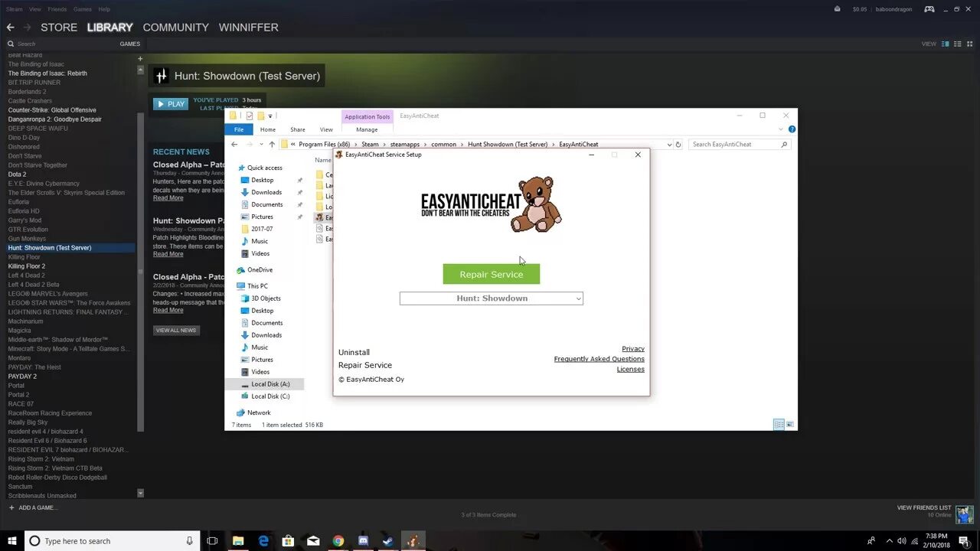Screen dimensions: 980x551
Task: Go to Steam COMMUNITY tab
Action: (x=175, y=27)
